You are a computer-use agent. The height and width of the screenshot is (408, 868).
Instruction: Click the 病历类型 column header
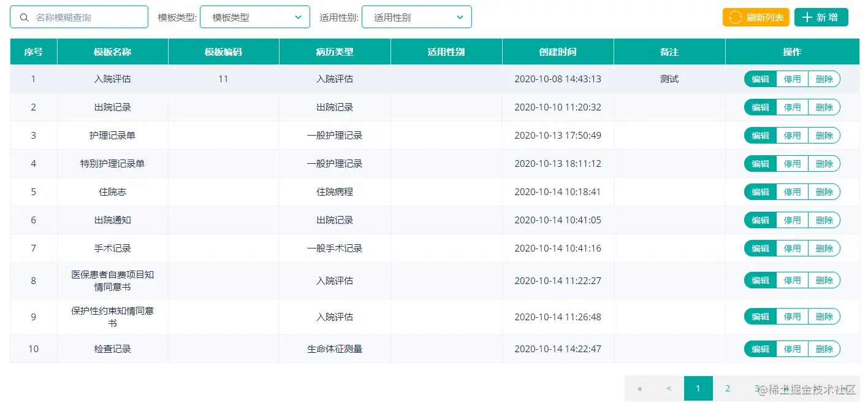(x=335, y=52)
